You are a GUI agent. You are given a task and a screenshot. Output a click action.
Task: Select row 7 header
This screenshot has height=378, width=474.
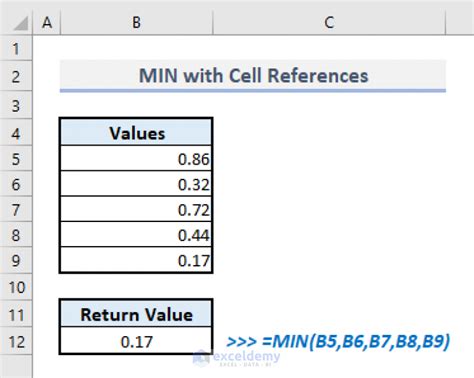click(16, 210)
